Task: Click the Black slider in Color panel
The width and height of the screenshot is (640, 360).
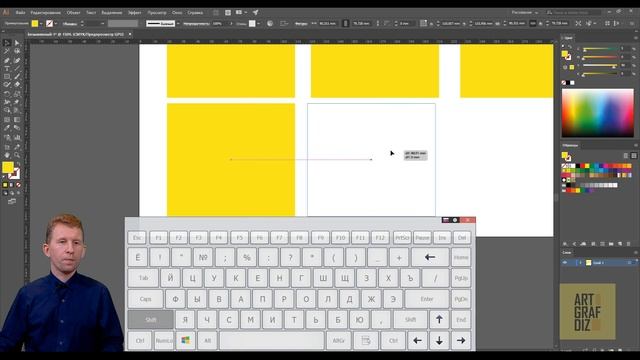Action: [x=600, y=74]
